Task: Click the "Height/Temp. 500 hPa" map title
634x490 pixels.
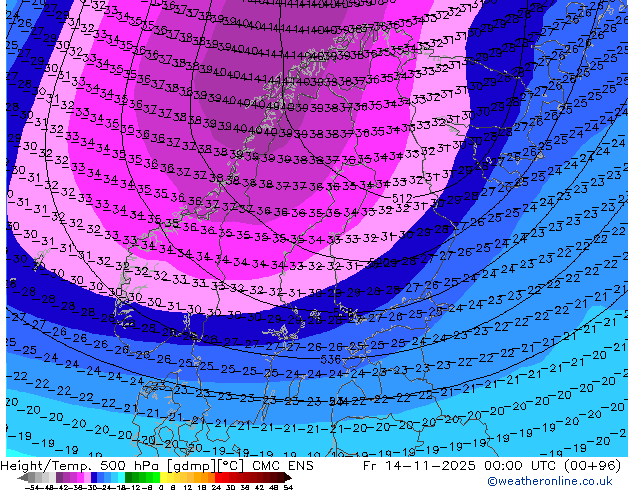Action: click(81, 466)
